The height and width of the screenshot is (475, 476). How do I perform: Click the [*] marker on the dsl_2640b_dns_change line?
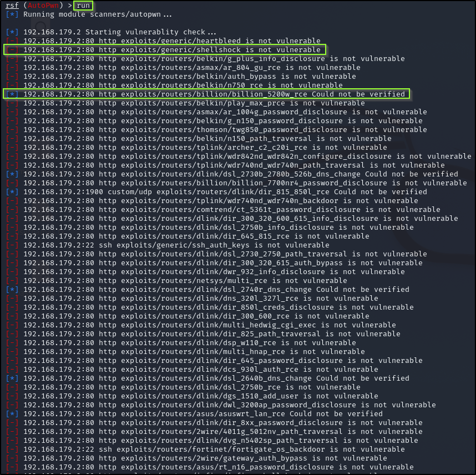click(x=12, y=378)
